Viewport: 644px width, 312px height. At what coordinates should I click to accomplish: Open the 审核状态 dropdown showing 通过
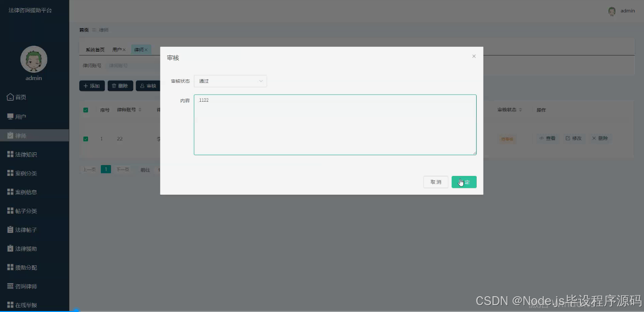coord(230,81)
